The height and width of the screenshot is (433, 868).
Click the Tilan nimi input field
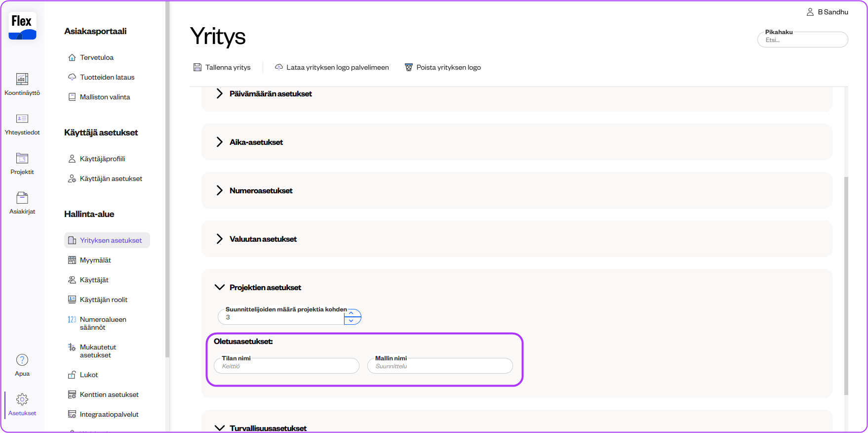point(286,366)
